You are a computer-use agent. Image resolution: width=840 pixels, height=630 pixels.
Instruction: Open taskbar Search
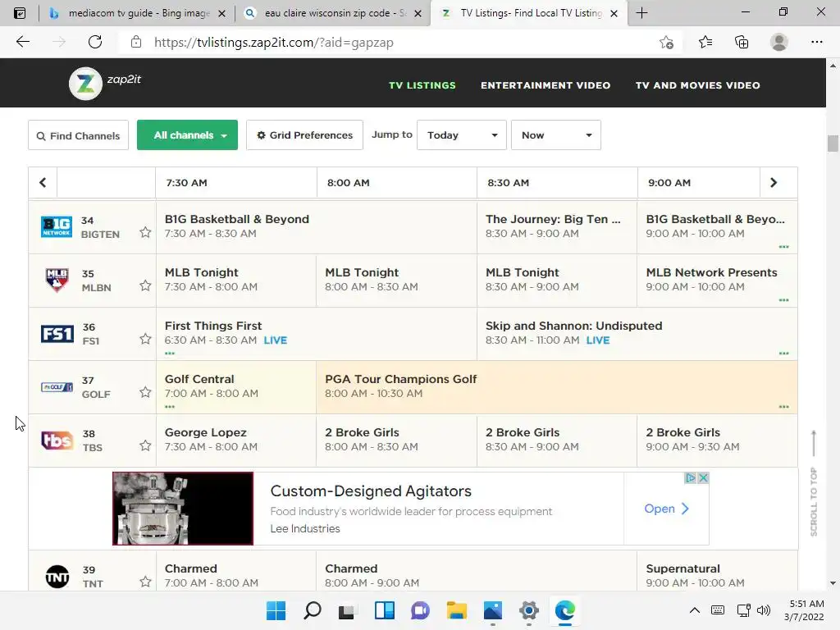click(x=313, y=610)
